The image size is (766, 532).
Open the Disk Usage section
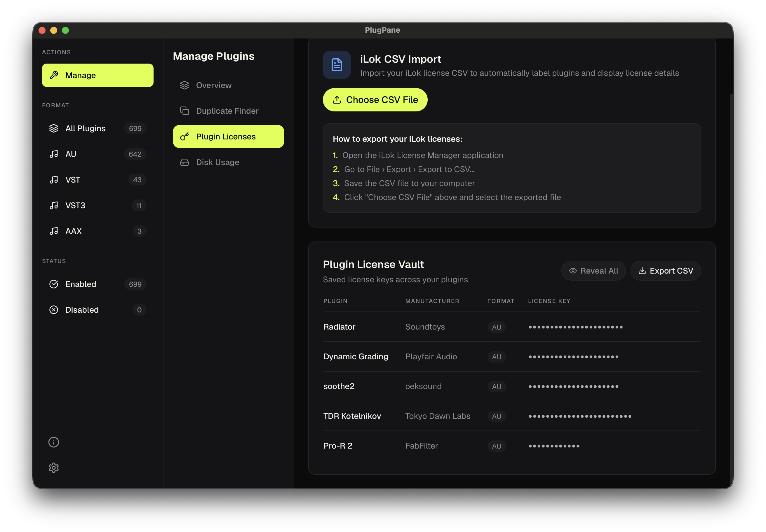point(229,162)
